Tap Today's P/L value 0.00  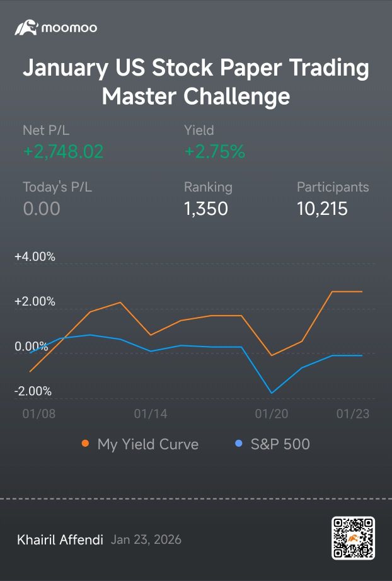(42, 209)
